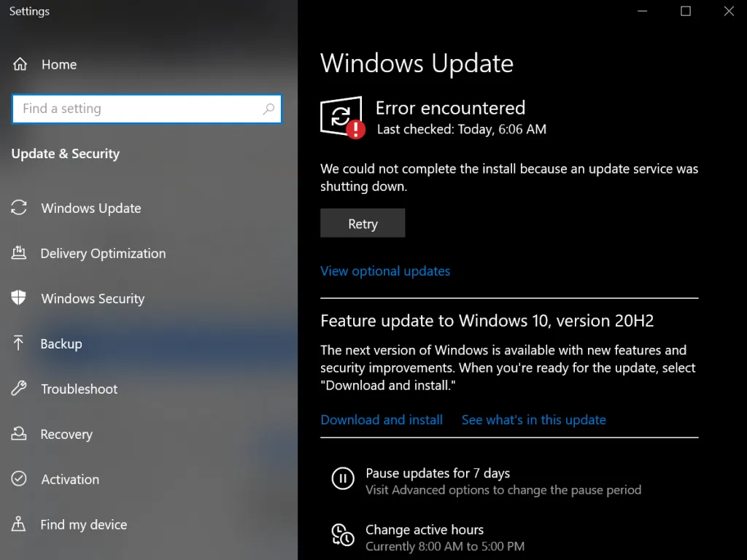Close the Settings window

click(x=729, y=11)
